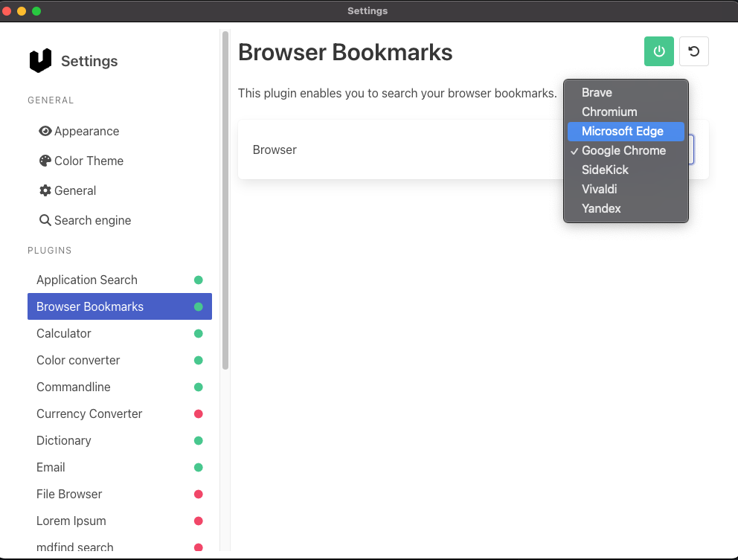Choose Chromium from the browser dropdown
The width and height of the screenshot is (738, 560).
point(626,112)
